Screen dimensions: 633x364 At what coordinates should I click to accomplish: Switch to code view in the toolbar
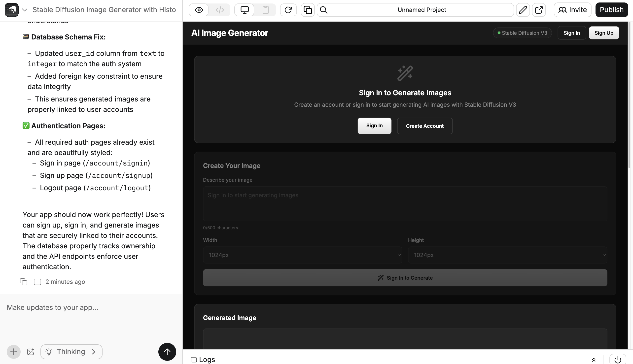(x=220, y=10)
